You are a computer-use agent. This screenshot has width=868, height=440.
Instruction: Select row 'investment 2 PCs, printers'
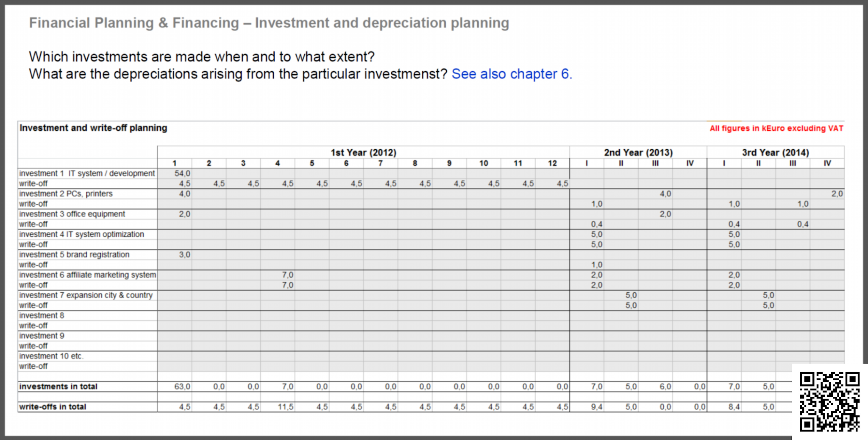click(x=431, y=194)
